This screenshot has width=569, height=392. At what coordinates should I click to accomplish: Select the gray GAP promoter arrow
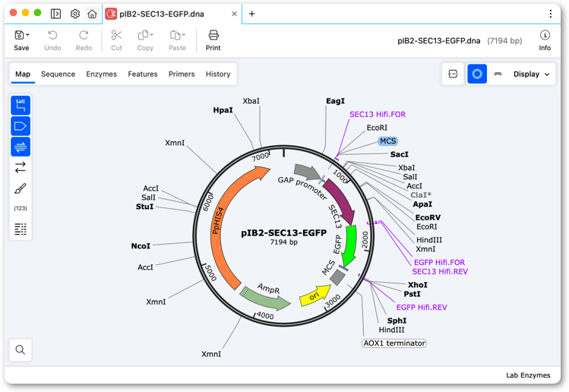(307, 172)
